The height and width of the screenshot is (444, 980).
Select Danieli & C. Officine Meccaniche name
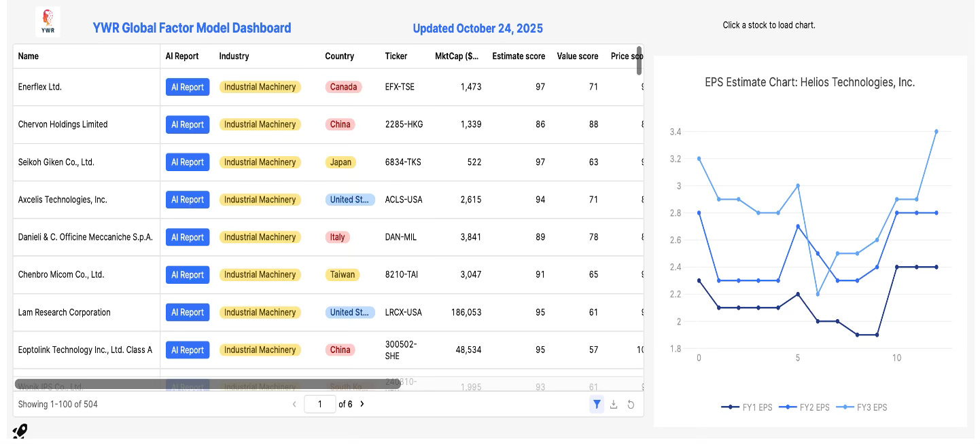click(x=85, y=237)
